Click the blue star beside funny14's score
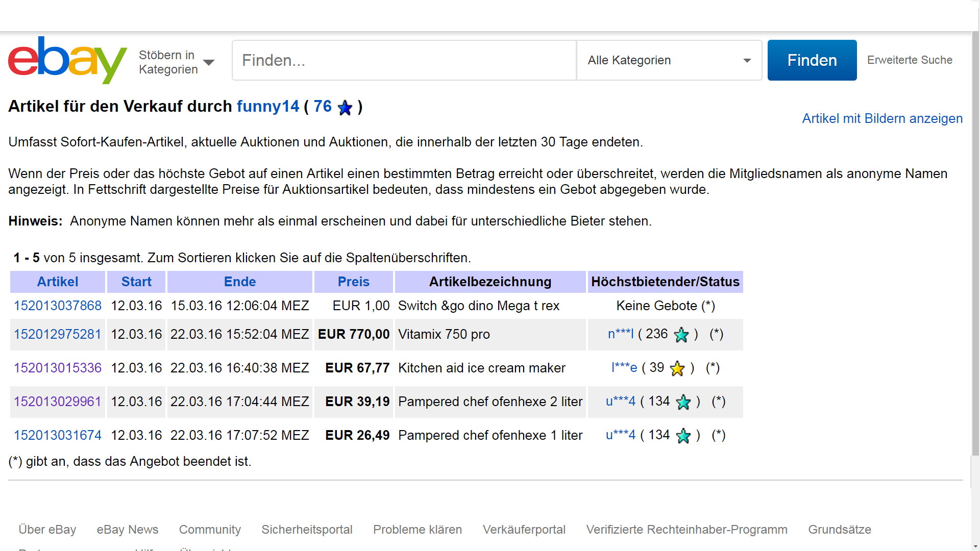Image resolution: width=980 pixels, height=551 pixels. pyautogui.click(x=345, y=108)
